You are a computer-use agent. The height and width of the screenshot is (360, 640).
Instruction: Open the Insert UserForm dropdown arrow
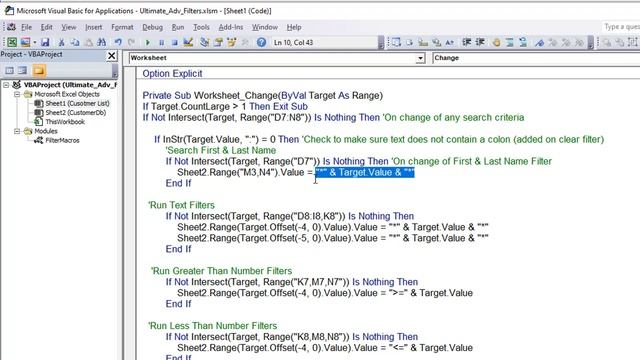pyautogui.click(x=35, y=42)
